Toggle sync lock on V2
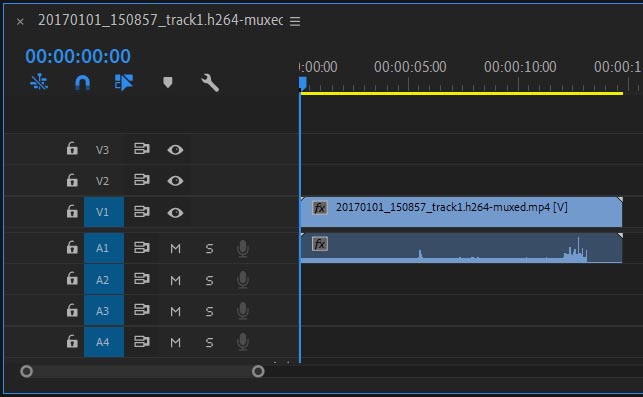 (141, 180)
